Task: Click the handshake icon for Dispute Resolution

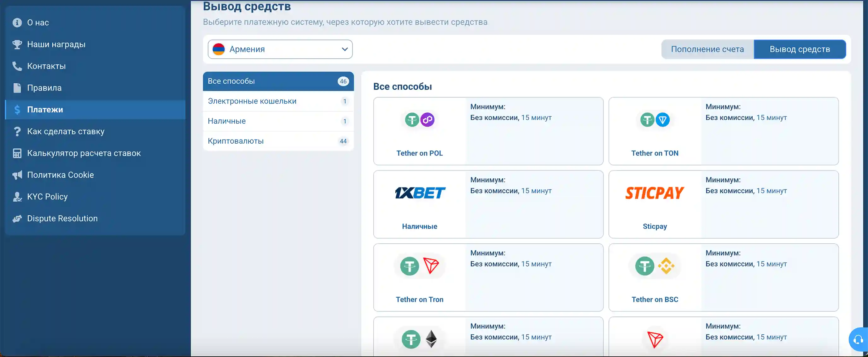Action: pyautogui.click(x=17, y=218)
